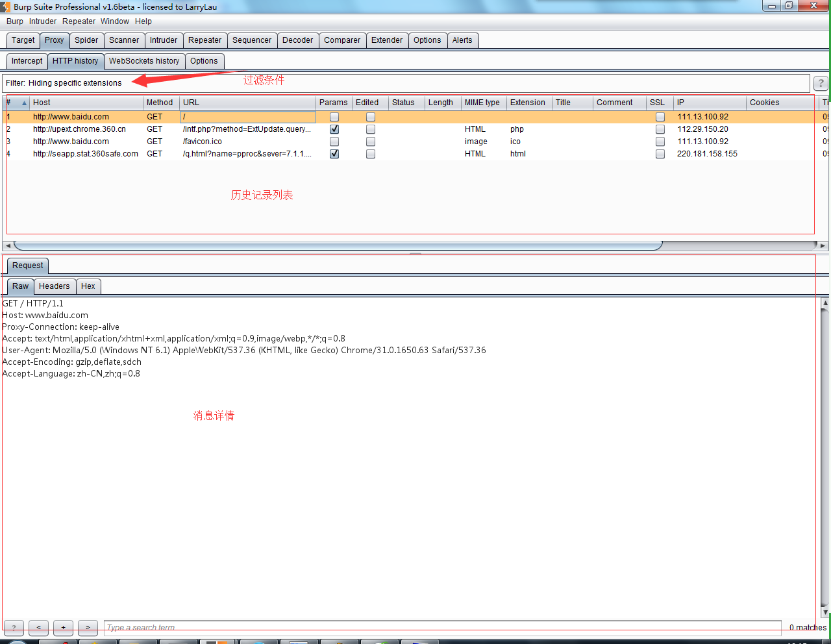Click history table's right scroll arrow
This screenshot has width=831, height=644.
click(x=823, y=246)
